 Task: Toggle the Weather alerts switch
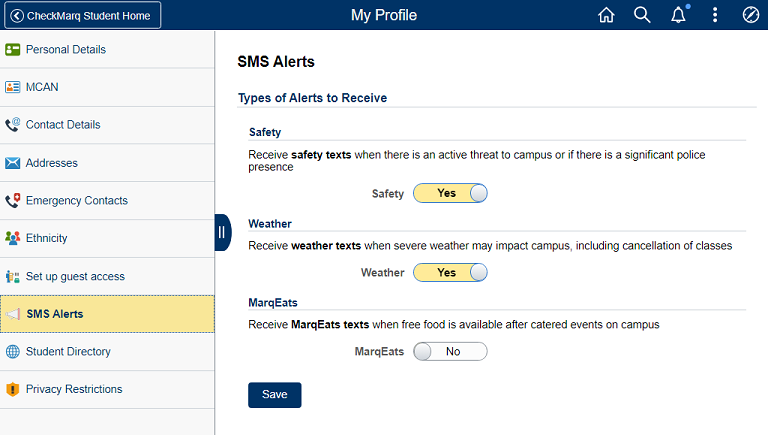[x=450, y=272]
